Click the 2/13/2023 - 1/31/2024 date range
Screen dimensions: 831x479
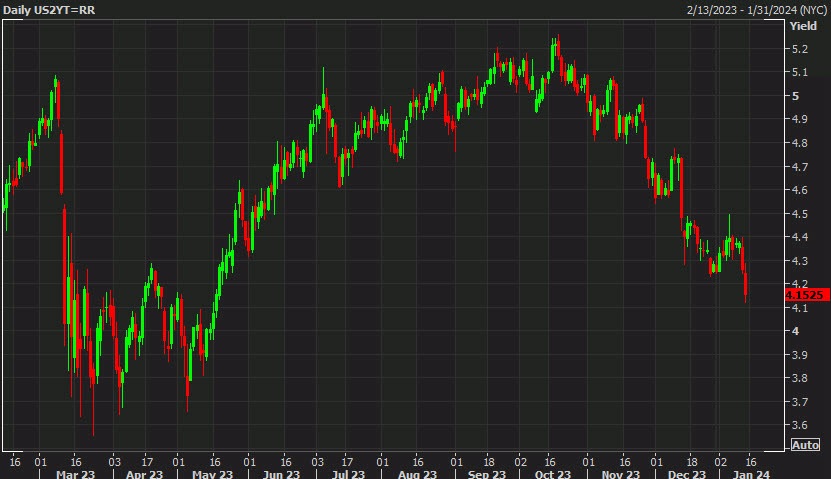point(755,9)
